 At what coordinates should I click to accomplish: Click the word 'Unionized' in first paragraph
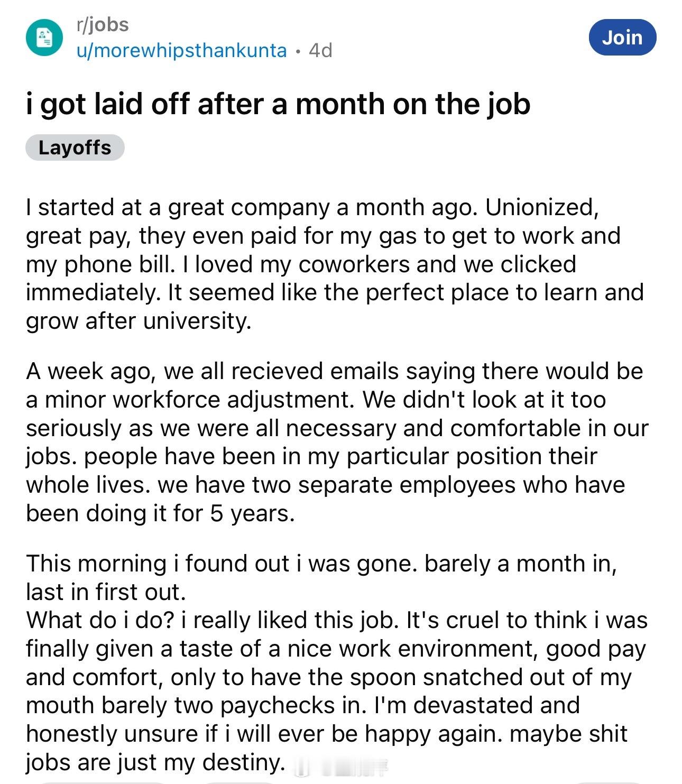541,207
